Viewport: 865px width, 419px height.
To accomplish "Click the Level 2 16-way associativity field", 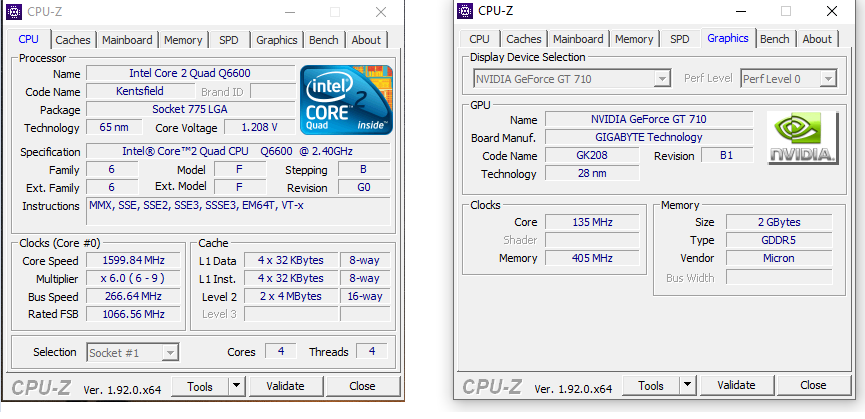I will pos(365,296).
